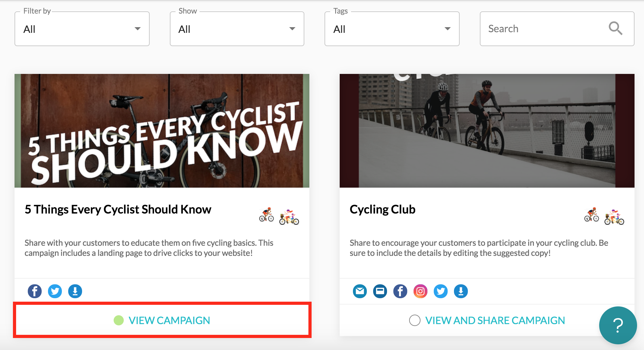This screenshot has width=644, height=350.
Task: Open the 5 Things Every Cyclist thumbnail image
Action: click(x=162, y=131)
